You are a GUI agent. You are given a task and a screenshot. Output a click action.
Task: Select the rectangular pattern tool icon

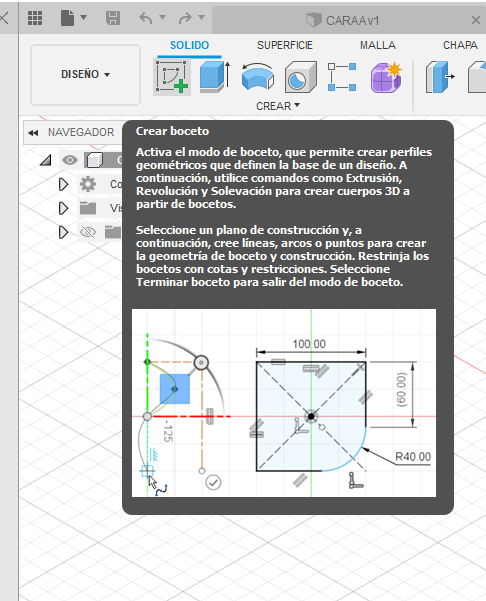point(342,77)
